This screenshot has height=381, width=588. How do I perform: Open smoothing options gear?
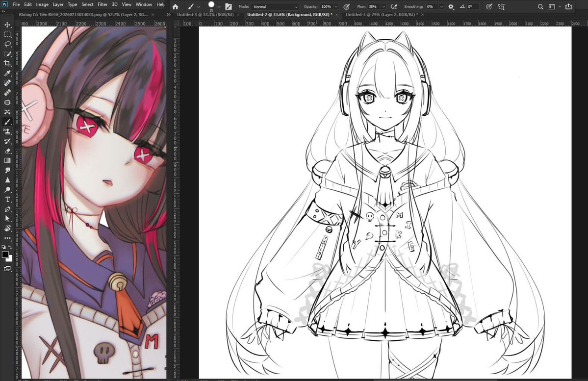(451, 6)
